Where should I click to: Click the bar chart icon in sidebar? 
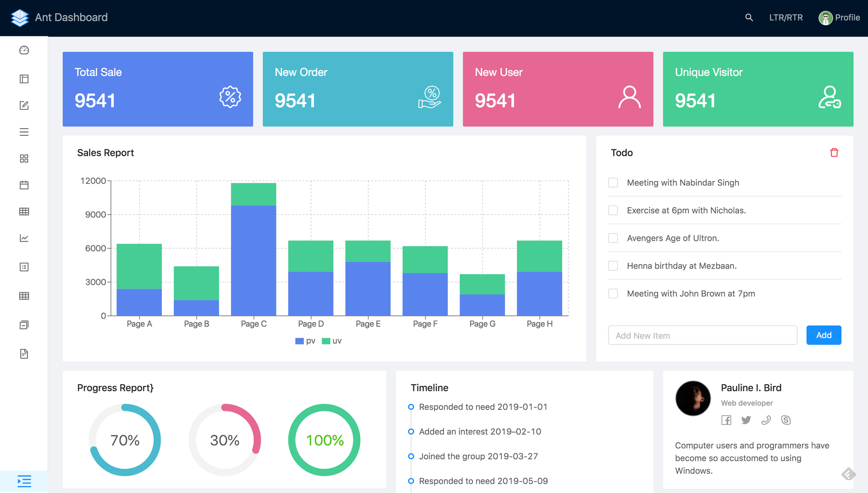pos(24,238)
